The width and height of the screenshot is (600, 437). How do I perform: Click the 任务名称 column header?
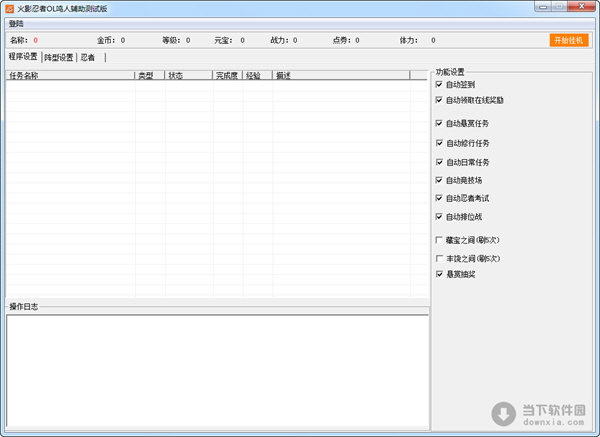pyautogui.click(x=70, y=75)
